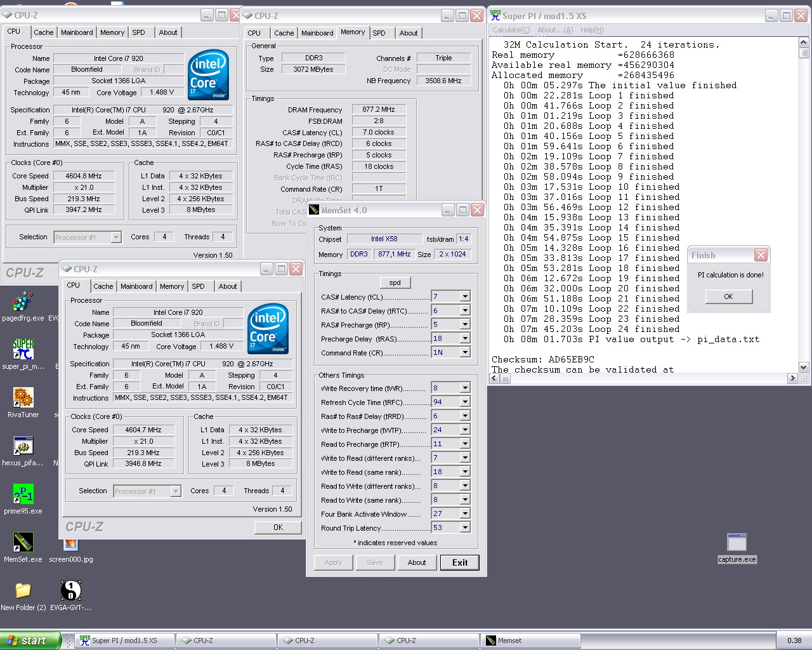Screen dimensions: 812x650
Task: Open Help(H) menu in Super PI
Action: (x=592, y=30)
